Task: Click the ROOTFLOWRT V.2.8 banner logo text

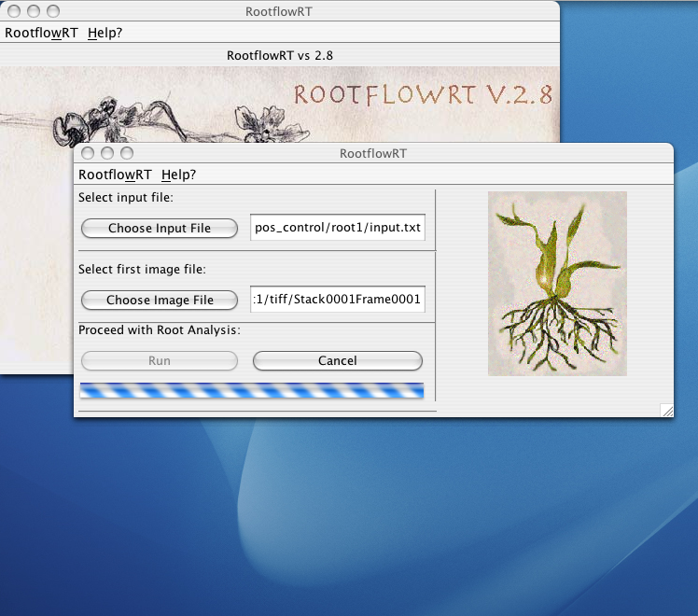Action: pyautogui.click(x=423, y=95)
